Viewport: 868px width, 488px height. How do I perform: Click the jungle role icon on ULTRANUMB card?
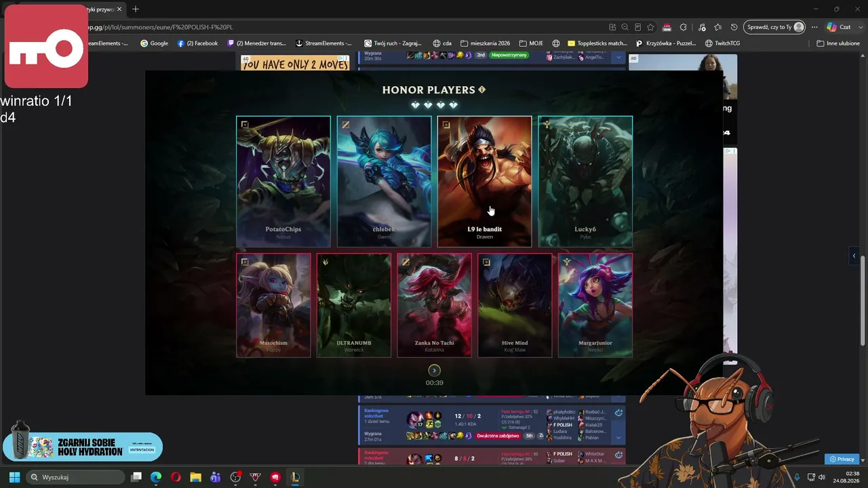325,262
